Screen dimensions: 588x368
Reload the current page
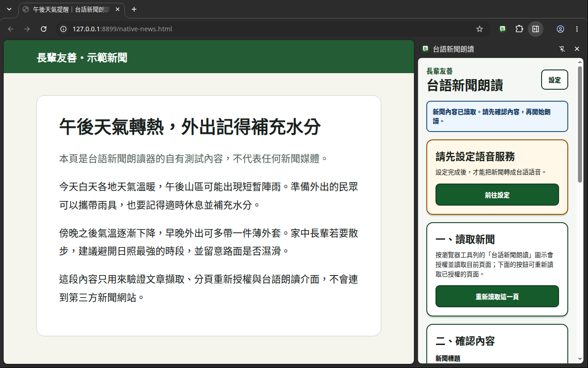[44, 29]
